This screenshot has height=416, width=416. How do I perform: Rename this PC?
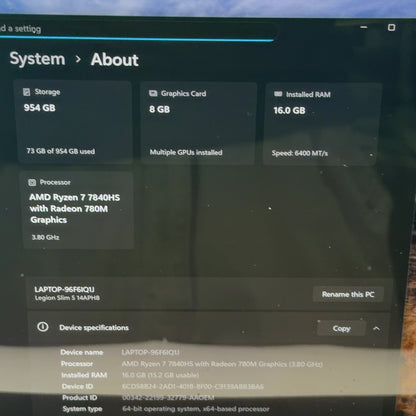(348, 294)
